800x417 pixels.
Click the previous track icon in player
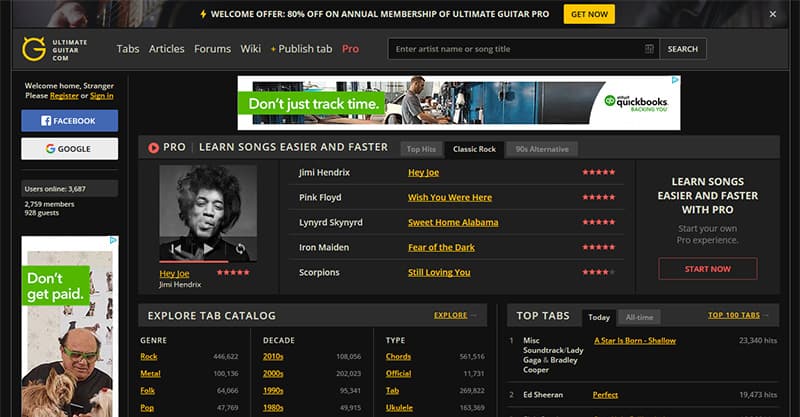point(176,249)
